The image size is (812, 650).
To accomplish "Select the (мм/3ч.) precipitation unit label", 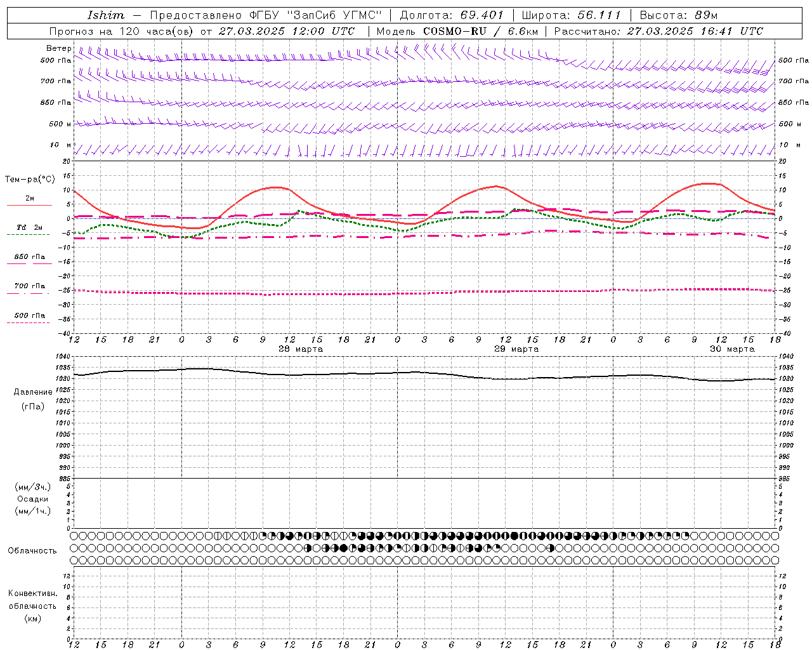I will pos(33,487).
